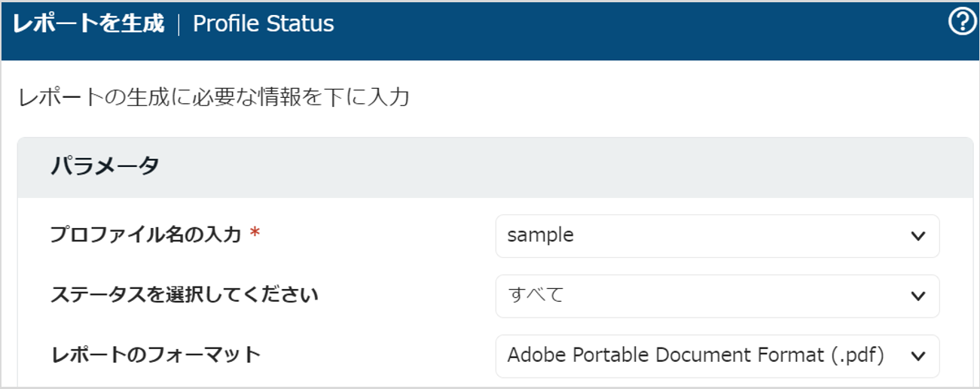
Task: Click the レポートのフォーマット label
Action: (x=155, y=355)
